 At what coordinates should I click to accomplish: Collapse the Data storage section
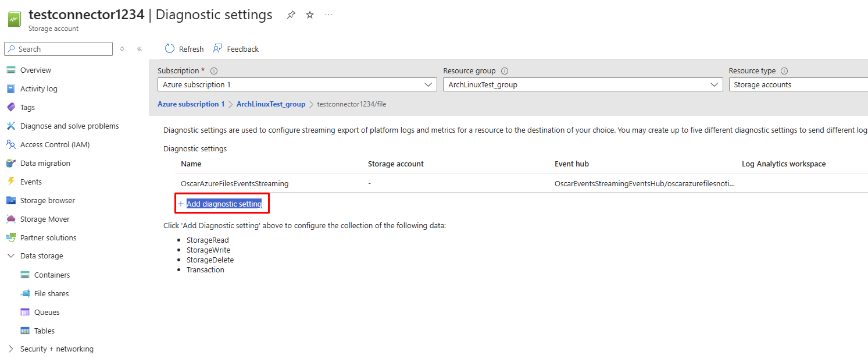point(10,256)
